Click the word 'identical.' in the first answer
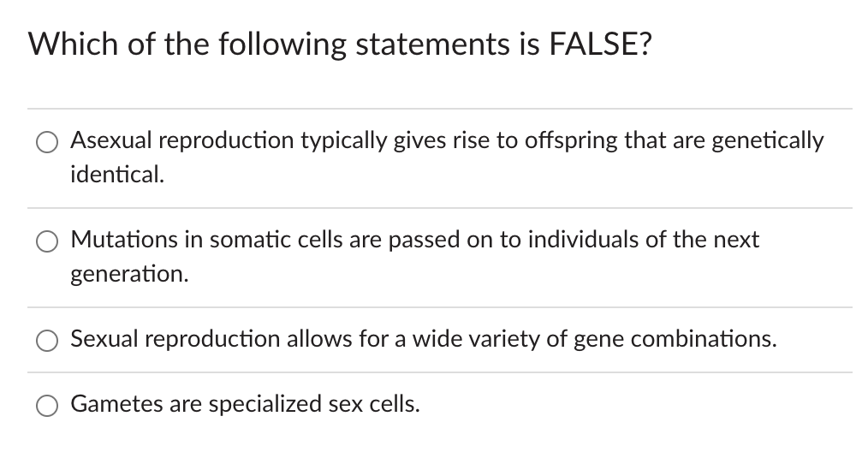Screen dimensions: 868x452 [117, 175]
